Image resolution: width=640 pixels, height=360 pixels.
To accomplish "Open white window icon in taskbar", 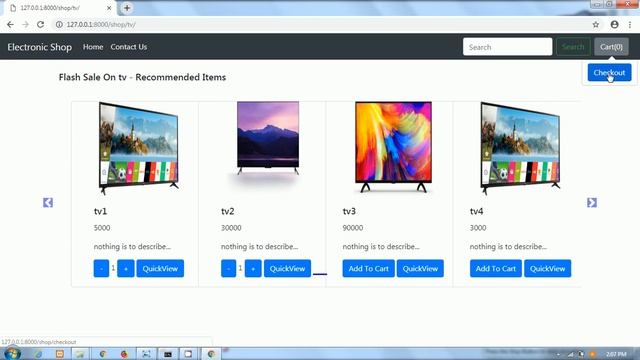I will click(x=188, y=354).
